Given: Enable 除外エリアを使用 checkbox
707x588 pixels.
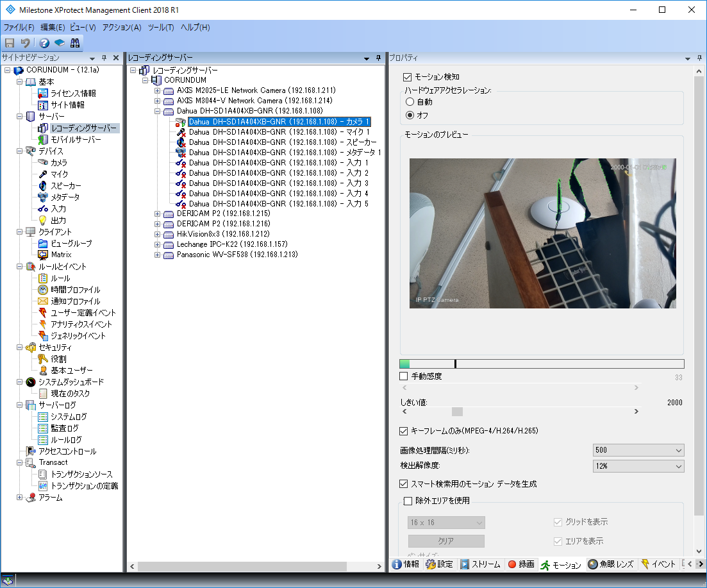Looking at the screenshot, I should (x=408, y=501).
